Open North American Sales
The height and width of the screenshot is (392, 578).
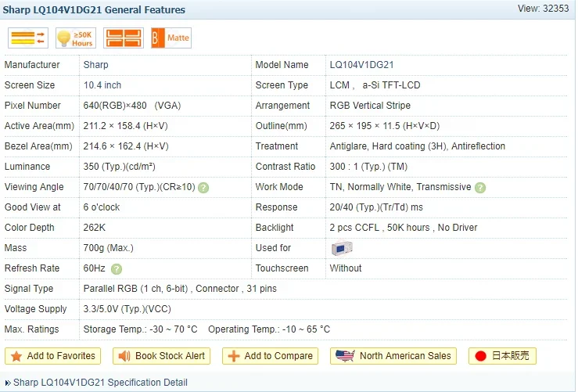point(393,356)
